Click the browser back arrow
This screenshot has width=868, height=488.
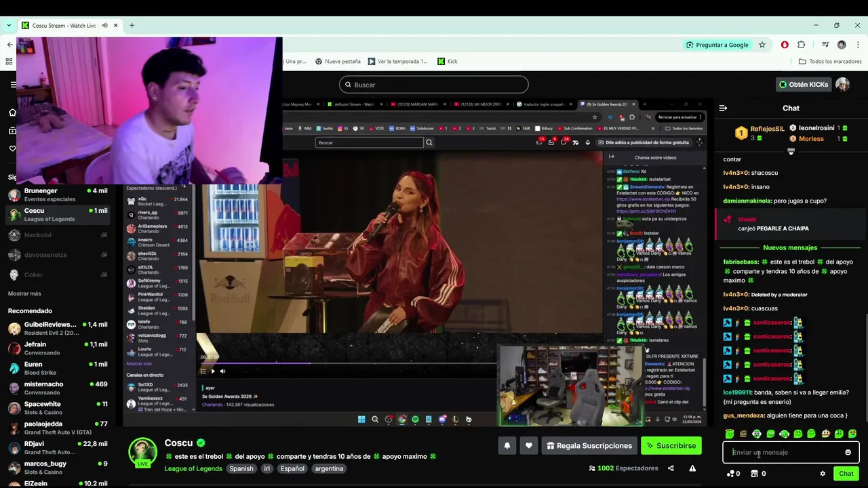click(x=9, y=45)
